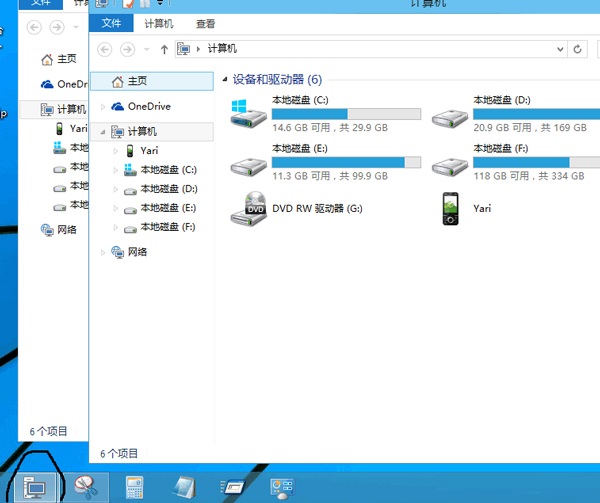Click the C: drive capacity bar
Image resolution: width=600 pixels, height=503 pixels.
pyautogui.click(x=346, y=114)
